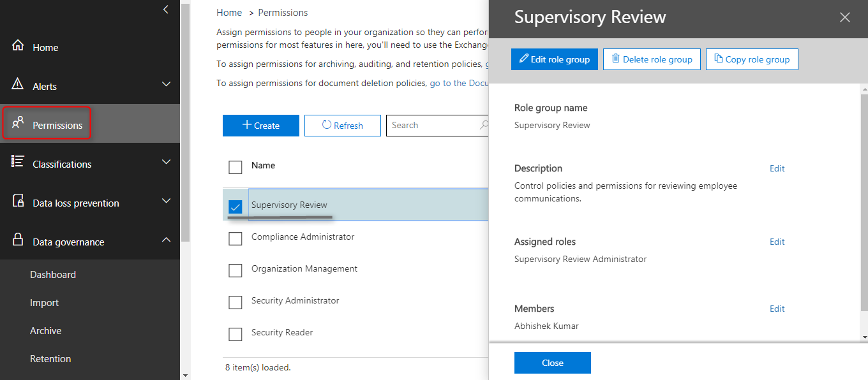Expand the Classifications menu chevron
This screenshot has height=380, width=868.
click(166, 162)
